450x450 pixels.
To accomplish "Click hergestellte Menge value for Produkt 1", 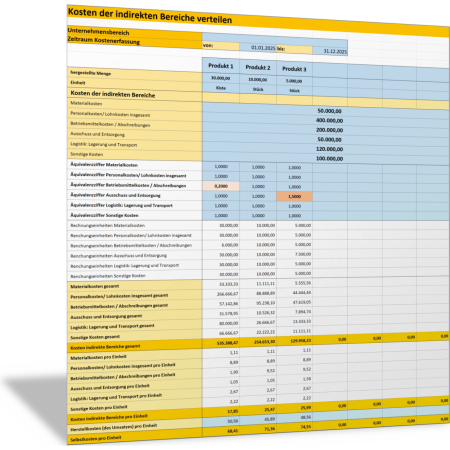I will [x=221, y=78].
